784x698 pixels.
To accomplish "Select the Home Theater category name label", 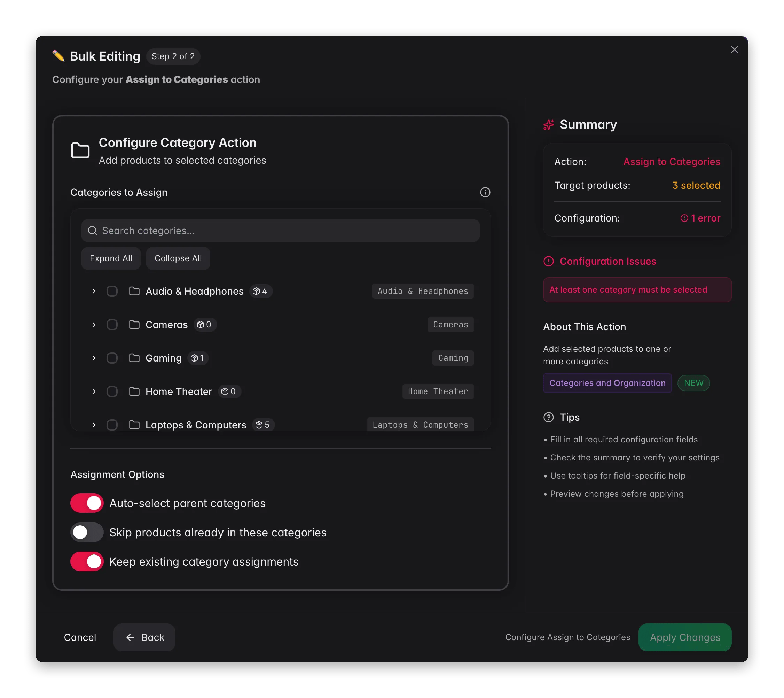I will [x=179, y=391].
